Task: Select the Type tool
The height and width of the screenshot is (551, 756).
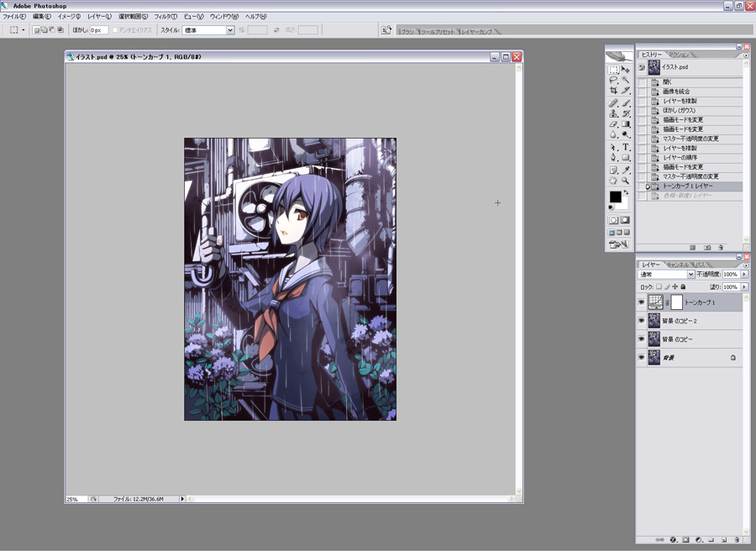Action: tap(625, 147)
